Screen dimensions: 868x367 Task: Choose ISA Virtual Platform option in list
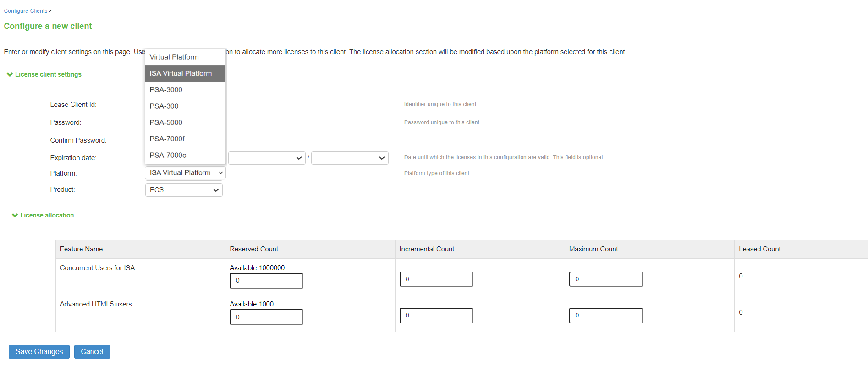(185, 73)
